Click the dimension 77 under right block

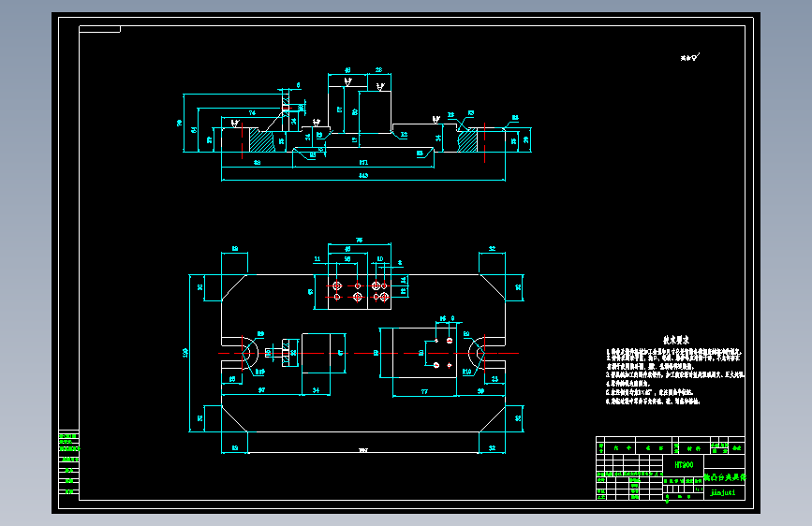pos(424,392)
